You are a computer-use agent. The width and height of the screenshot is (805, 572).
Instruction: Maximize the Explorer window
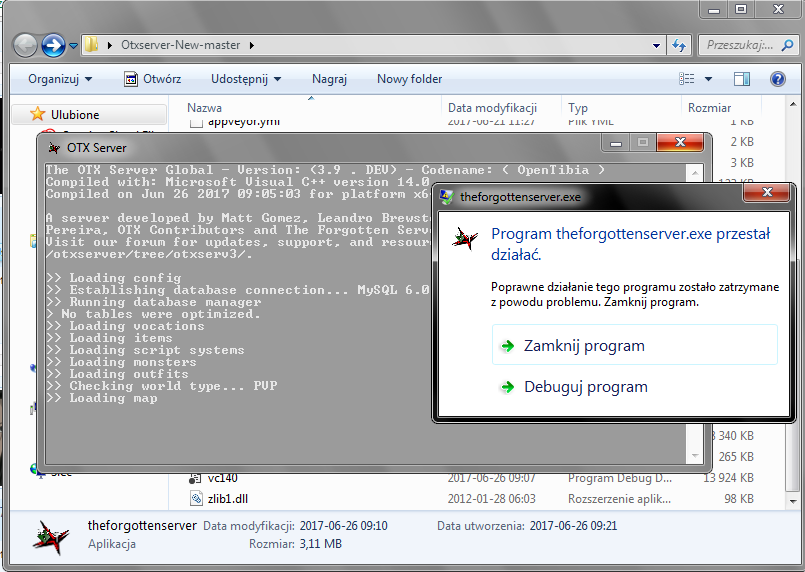pyautogui.click(x=740, y=9)
